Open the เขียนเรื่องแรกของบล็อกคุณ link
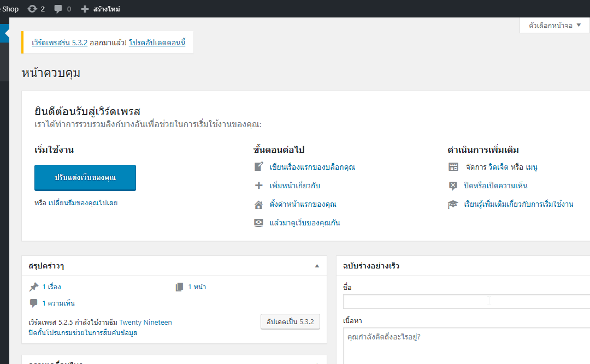Image resolution: width=590 pixels, height=364 pixels. click(312, 167)
